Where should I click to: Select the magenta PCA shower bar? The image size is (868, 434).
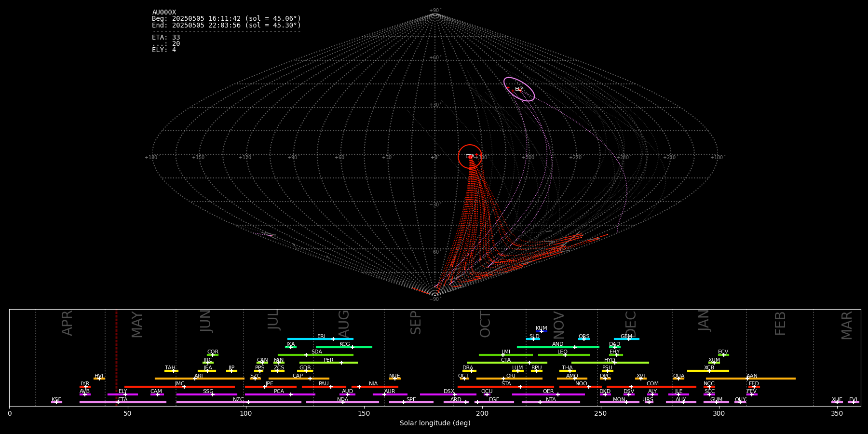click(280, 394)
